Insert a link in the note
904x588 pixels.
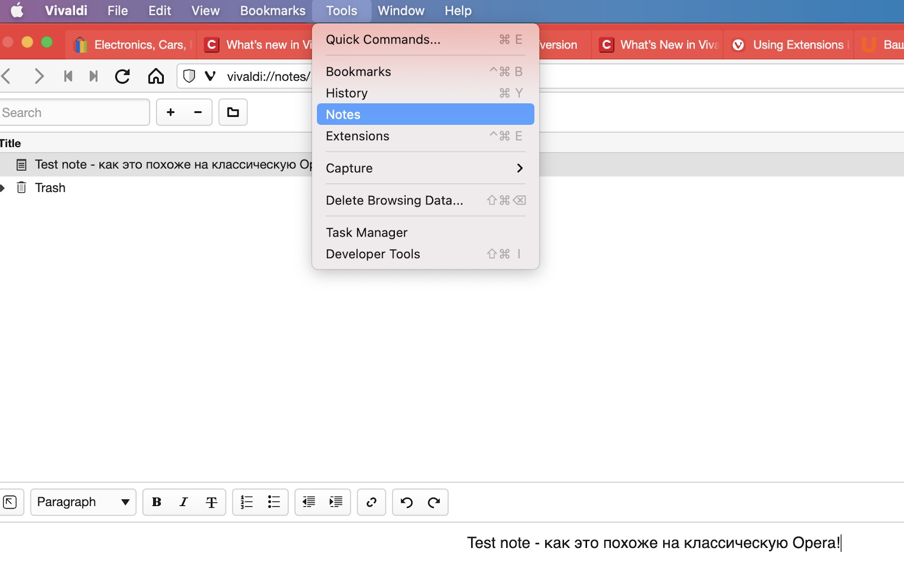[x=371, y=502]
